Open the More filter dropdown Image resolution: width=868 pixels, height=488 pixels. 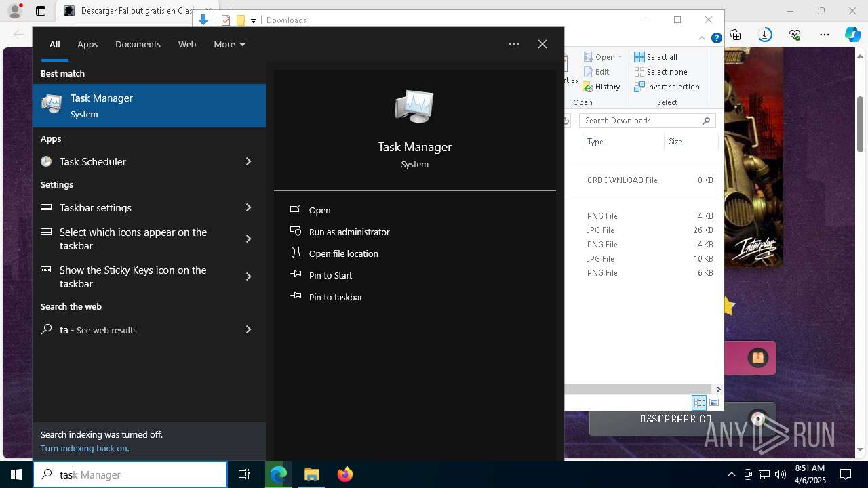coord(230,44)
